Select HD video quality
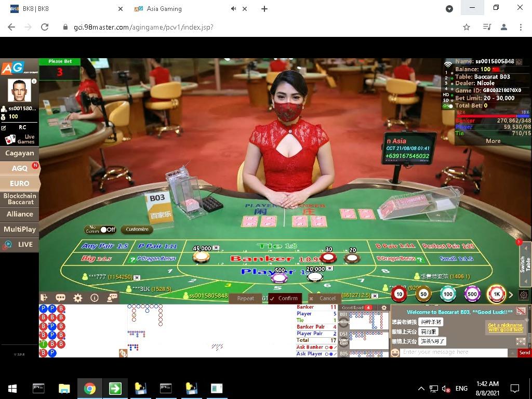 click(x=446, y=95)
